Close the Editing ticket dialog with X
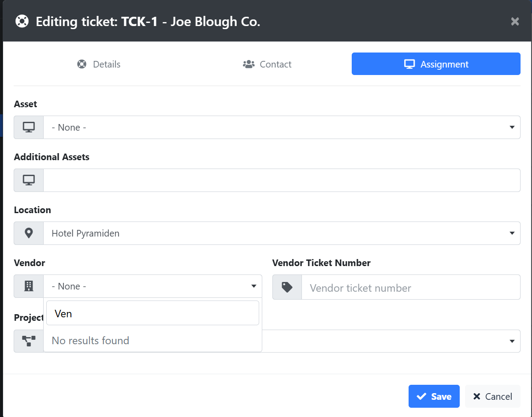Image resolution: width=532 pixels, height=417 pixels. pos(515,21)
